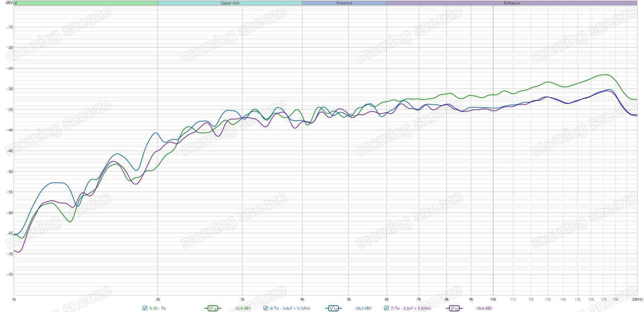Select the '7: Tw - 3.3uF + 3.3ohm' legend label

pos(411,308)
